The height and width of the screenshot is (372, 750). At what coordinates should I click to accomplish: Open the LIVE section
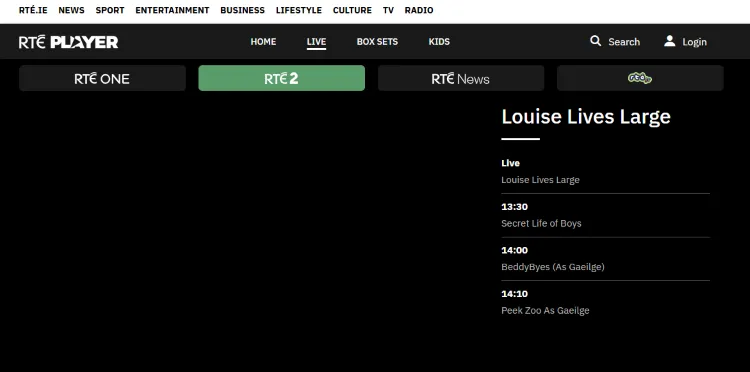click(x=316, y=42)
